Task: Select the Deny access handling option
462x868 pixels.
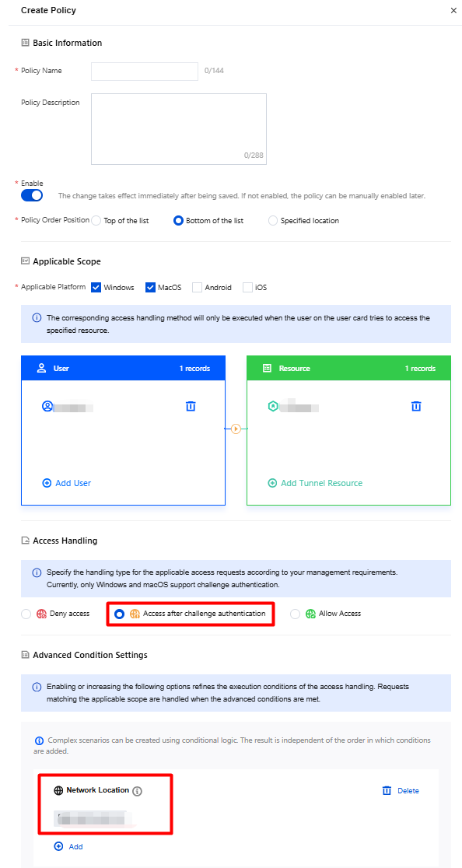Action: 26,614
